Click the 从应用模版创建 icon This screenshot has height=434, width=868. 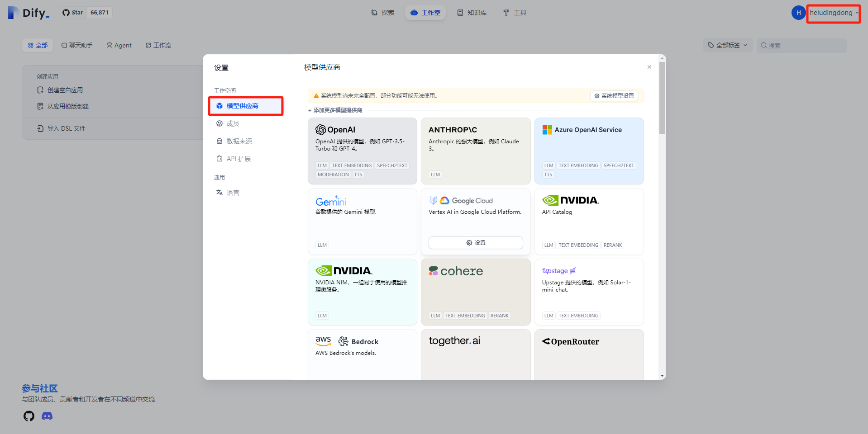(x=40, y=106)
